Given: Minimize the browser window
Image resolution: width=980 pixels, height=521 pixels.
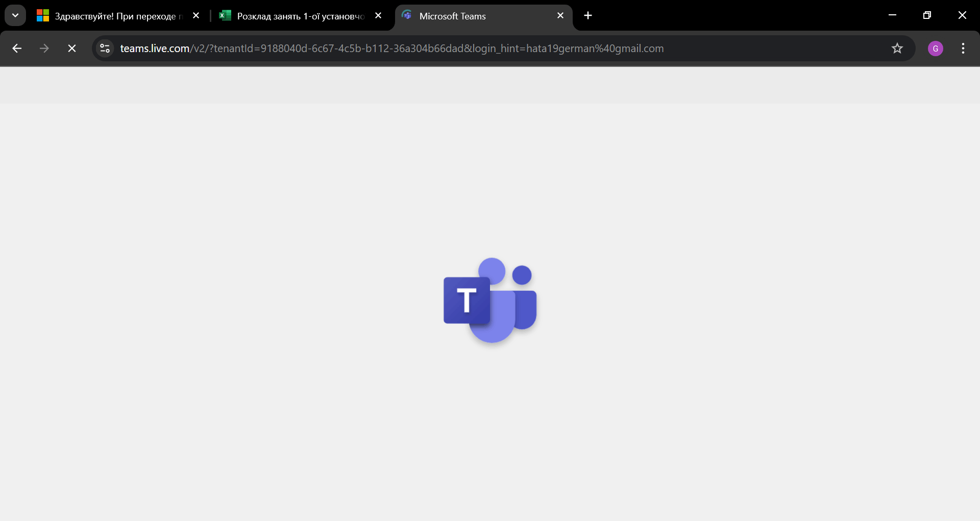Looking at the screenshot, I should [x=892, y=15].
